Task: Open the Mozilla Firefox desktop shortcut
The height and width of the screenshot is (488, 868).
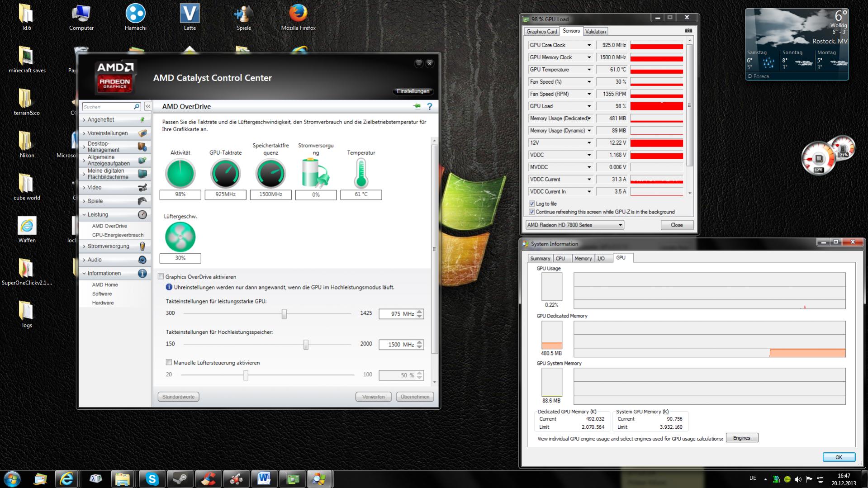Action: coord(298,17)
